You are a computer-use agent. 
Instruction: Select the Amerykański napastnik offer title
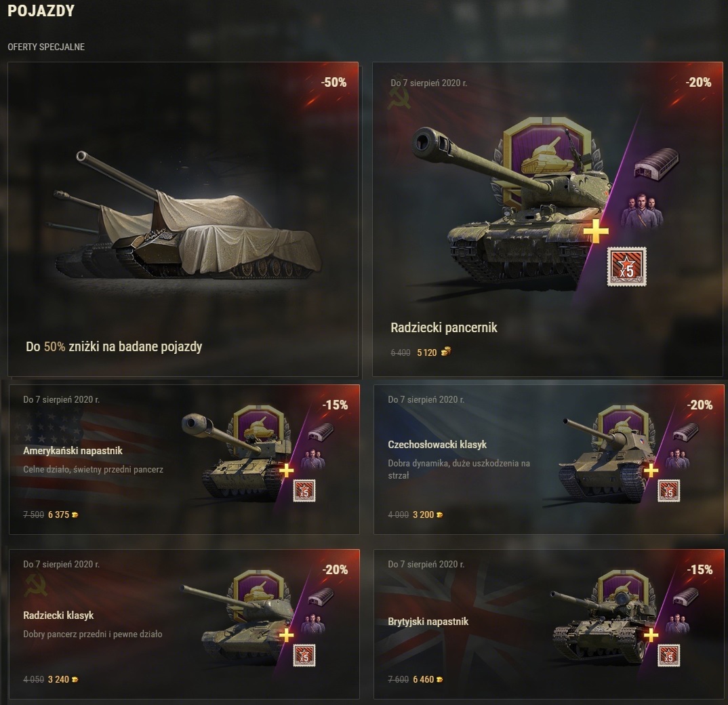73,451
